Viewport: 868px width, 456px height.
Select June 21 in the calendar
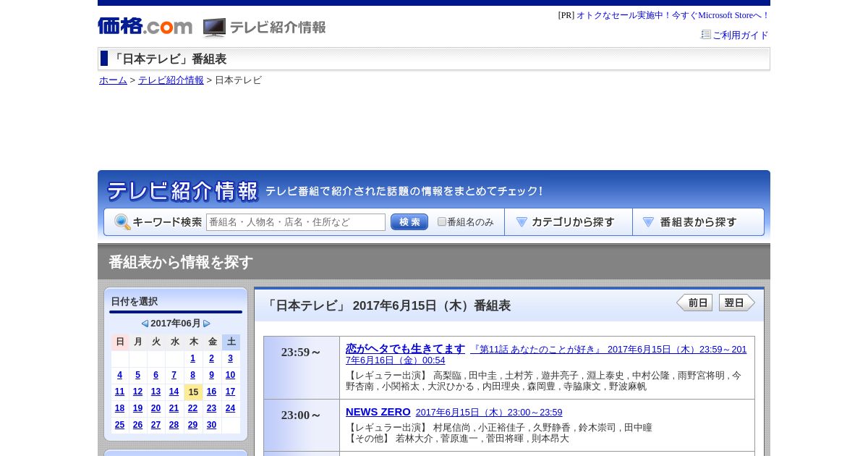tap(174, 408)
